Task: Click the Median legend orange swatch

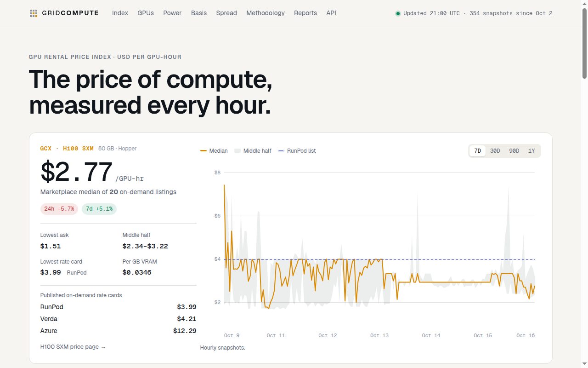Action: pyautogui.click(x=204, y=151)
